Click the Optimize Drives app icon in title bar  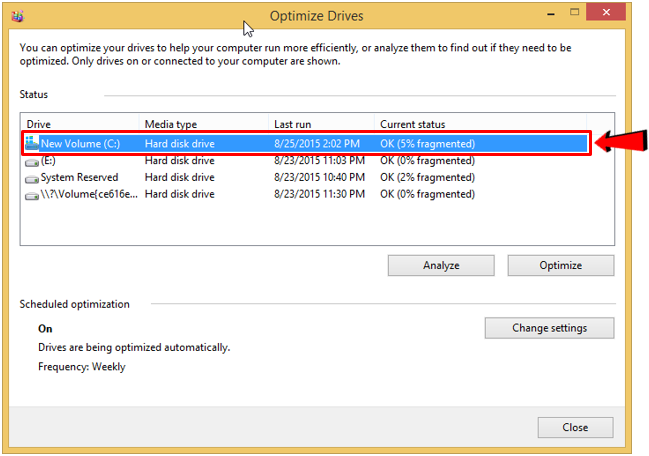coord(17,16)
